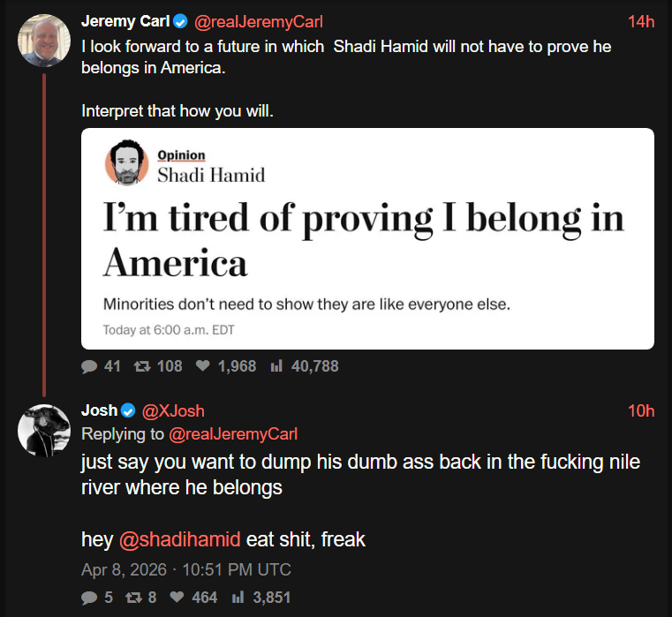Click @realJeremyCarl in the Replying to line
Screen dimensions: 672x617
coord(233,433)
